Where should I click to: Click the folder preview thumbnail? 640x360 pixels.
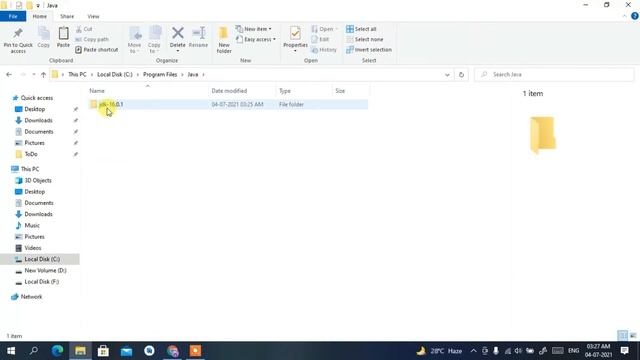coord(543,135)
